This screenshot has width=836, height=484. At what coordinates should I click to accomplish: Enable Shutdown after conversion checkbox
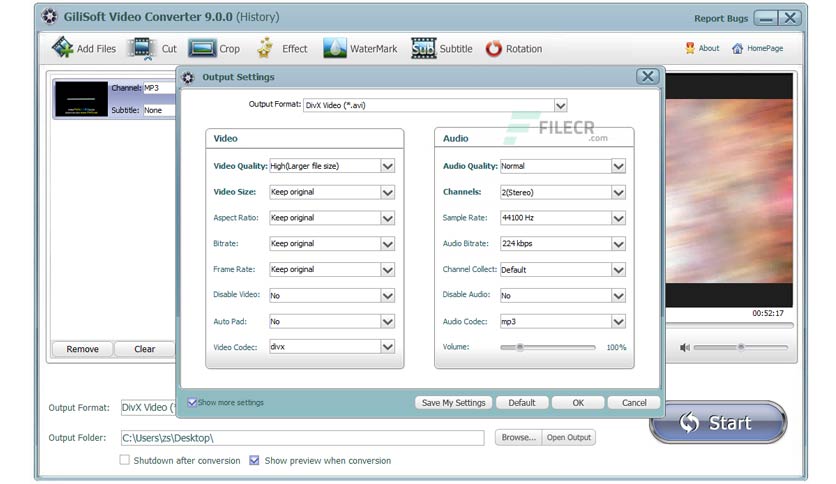point(125,459)
